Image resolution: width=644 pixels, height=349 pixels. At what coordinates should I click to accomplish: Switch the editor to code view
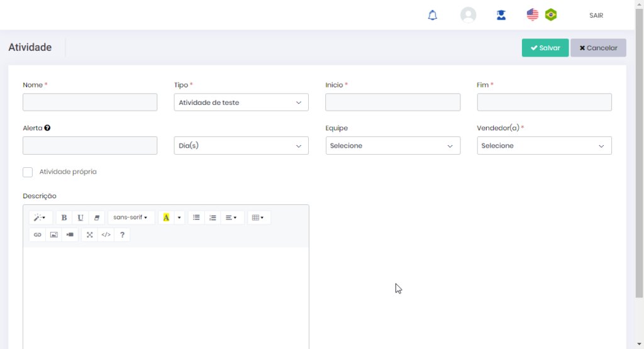[x=106, y=235]
